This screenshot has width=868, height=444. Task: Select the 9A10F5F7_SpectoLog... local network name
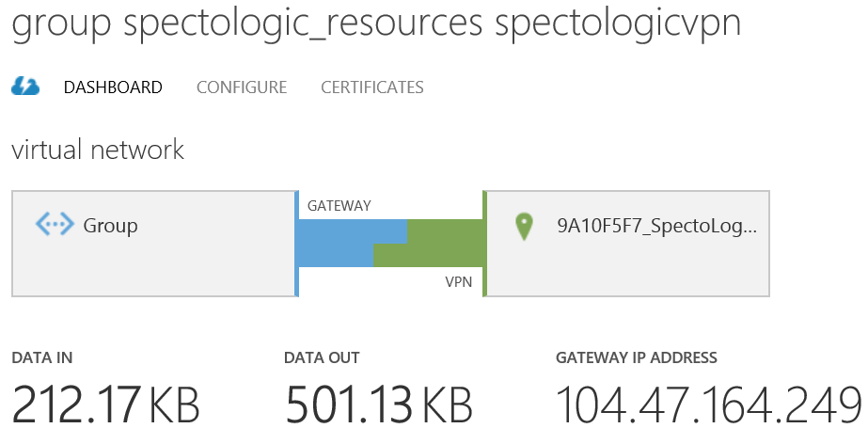(x=656, y=226)
